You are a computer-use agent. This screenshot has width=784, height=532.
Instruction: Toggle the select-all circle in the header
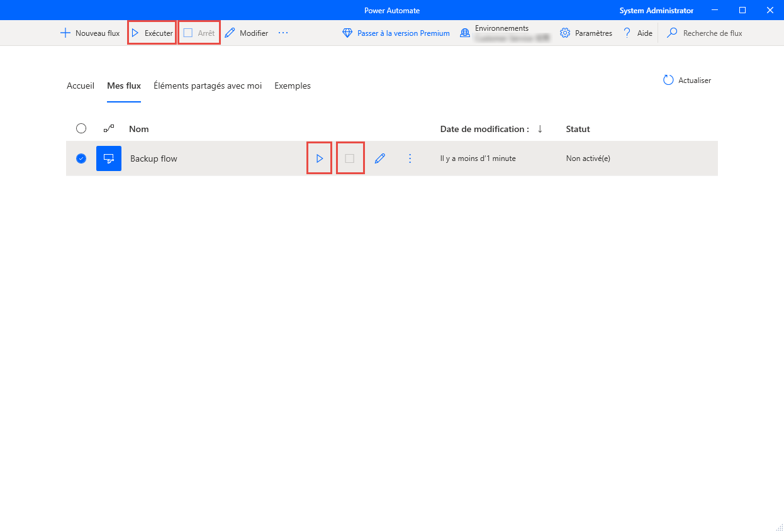(x=81, y=128)
